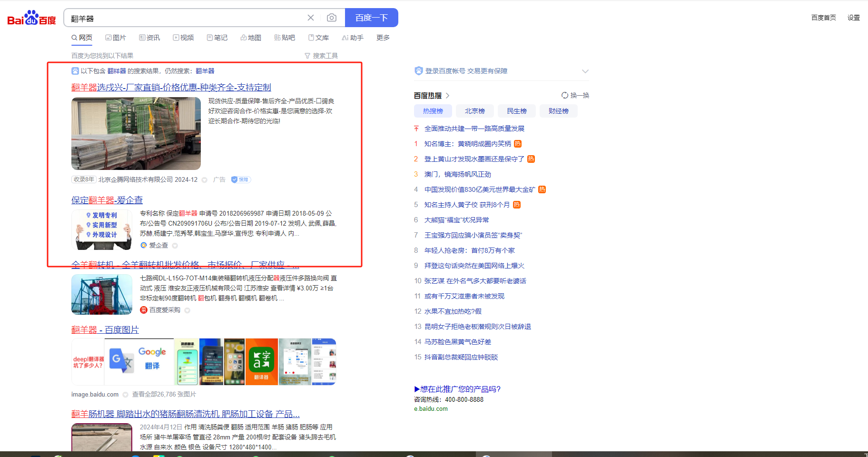Switch to the 视频 tab

point(183,38)
